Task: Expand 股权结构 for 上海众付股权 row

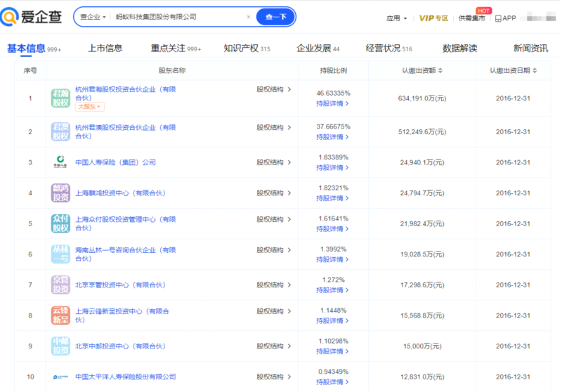Action: [x=273, y=219]
